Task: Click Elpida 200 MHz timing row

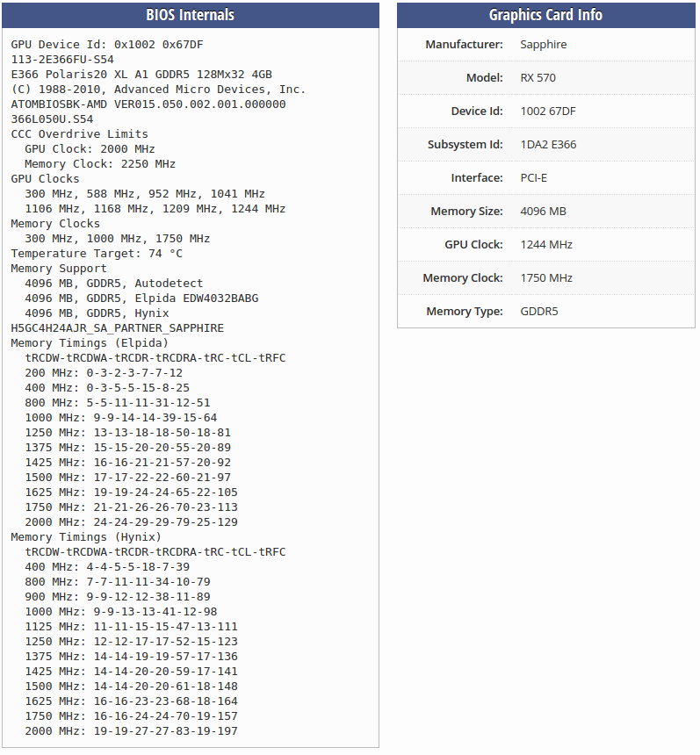Action: 104,373
